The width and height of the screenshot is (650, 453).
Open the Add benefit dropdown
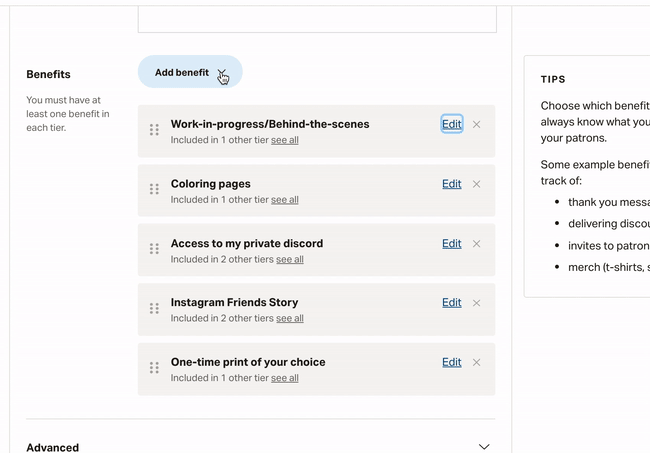pyautogui.click(x=190, y=72)
